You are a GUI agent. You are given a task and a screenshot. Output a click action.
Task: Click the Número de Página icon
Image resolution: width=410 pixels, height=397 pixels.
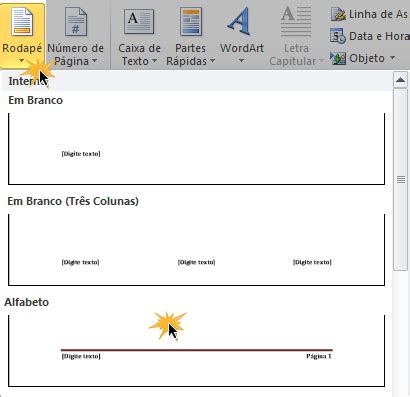75,22
